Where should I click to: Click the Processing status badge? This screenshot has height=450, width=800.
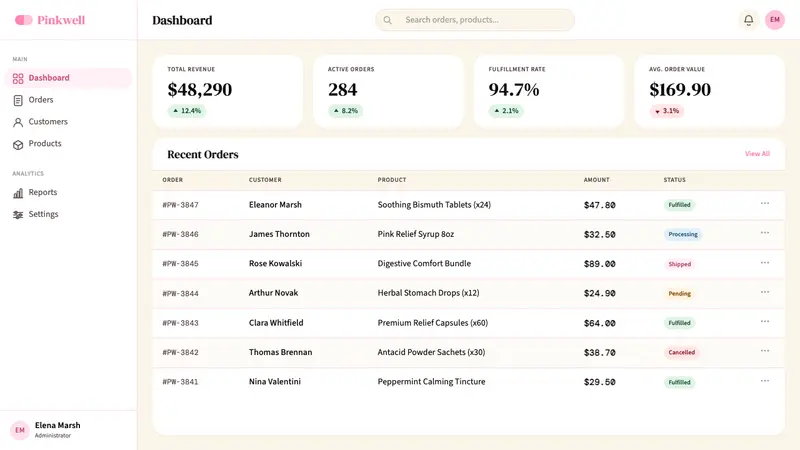(683, 235)
